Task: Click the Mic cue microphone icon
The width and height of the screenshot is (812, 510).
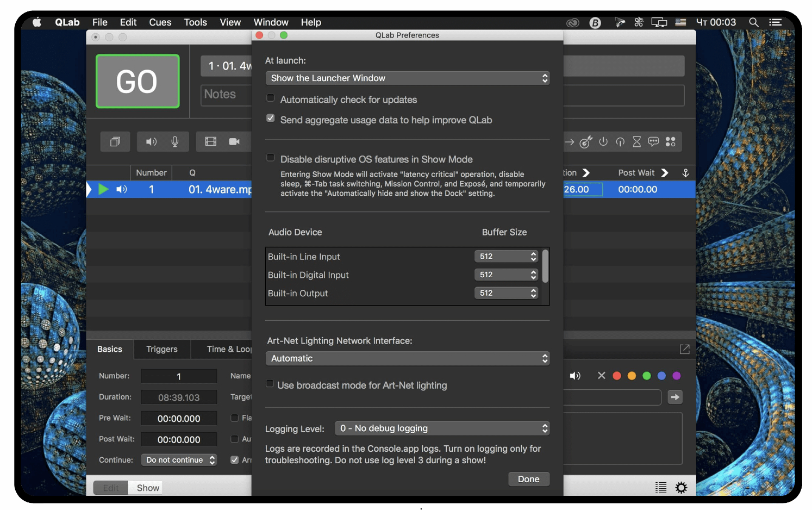Action: [x=175, y=142]
